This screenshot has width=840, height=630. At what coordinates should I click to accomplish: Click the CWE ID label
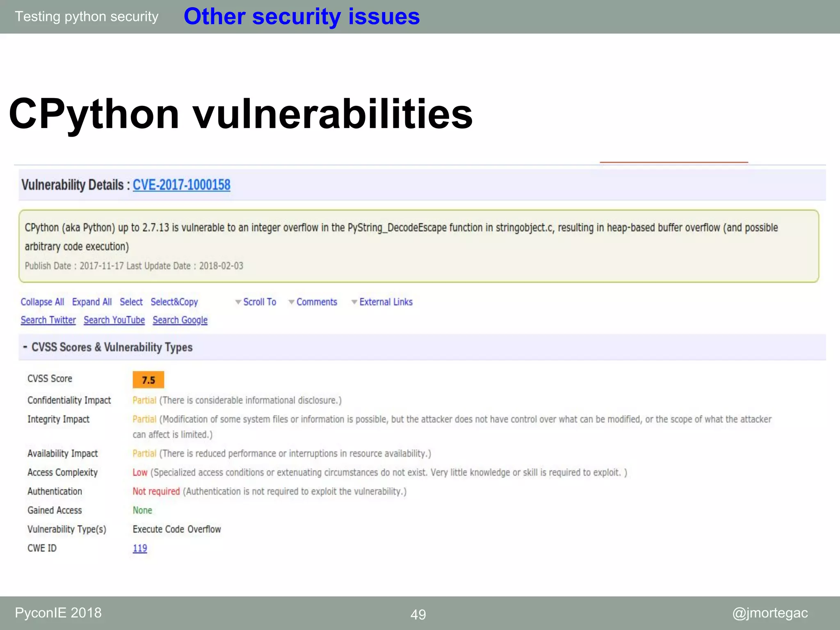tap(42, 548)
